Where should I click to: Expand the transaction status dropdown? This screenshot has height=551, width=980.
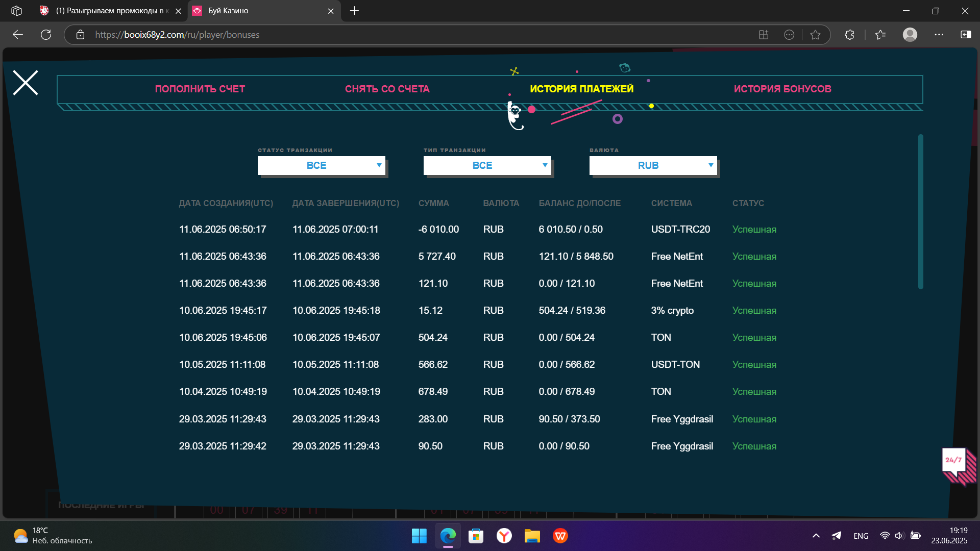click(322, 165)
